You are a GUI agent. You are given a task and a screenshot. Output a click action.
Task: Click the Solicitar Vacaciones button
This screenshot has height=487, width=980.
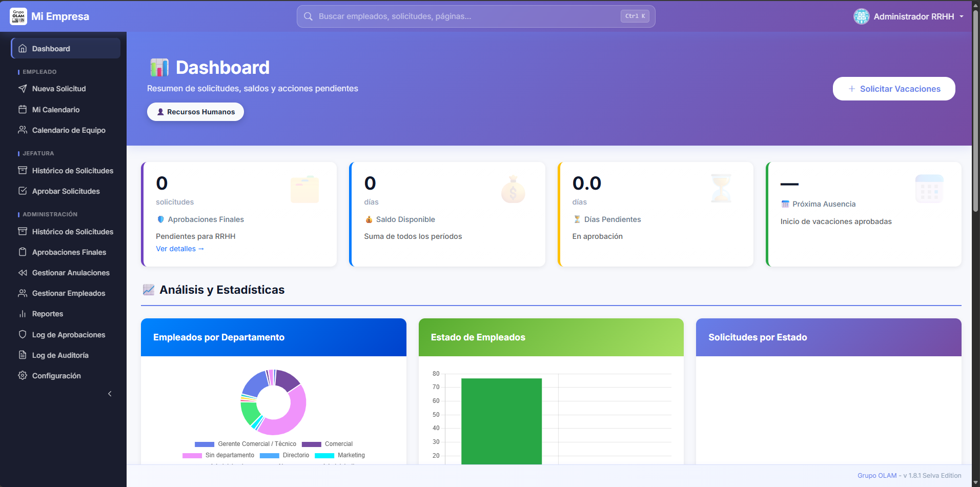point(894,89)
